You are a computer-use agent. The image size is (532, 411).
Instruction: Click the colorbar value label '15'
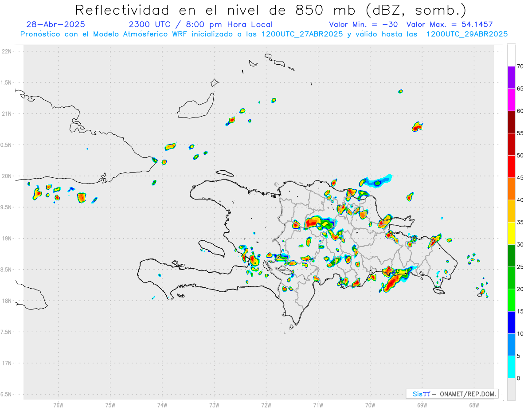[x=520, y=311]
